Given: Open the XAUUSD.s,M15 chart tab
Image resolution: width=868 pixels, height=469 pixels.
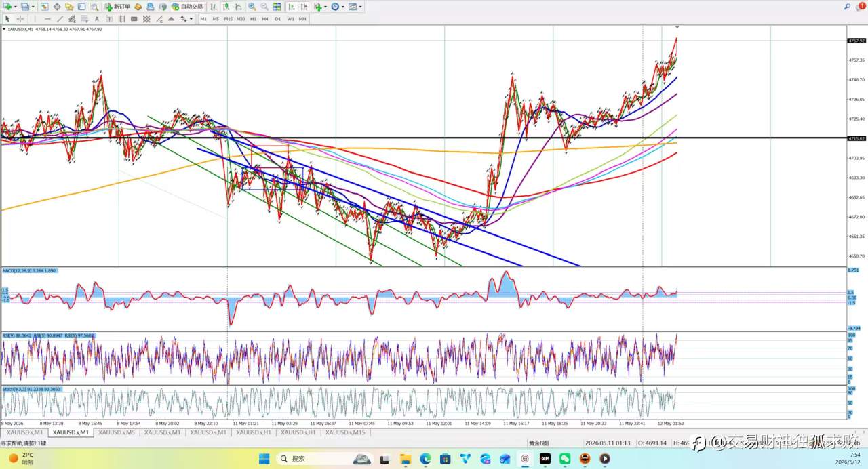Looking at the screenshot, I should (344, 432).
